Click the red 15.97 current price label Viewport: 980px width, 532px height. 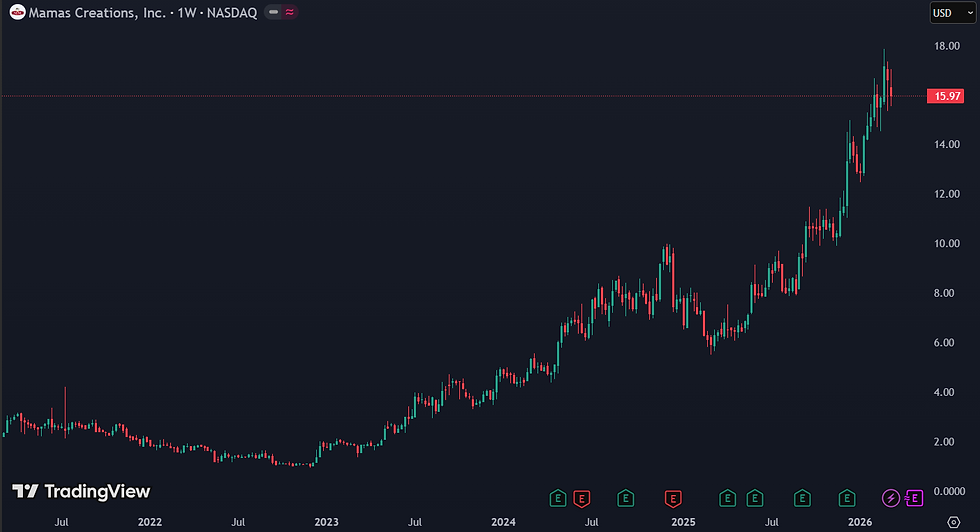(945, 96)
